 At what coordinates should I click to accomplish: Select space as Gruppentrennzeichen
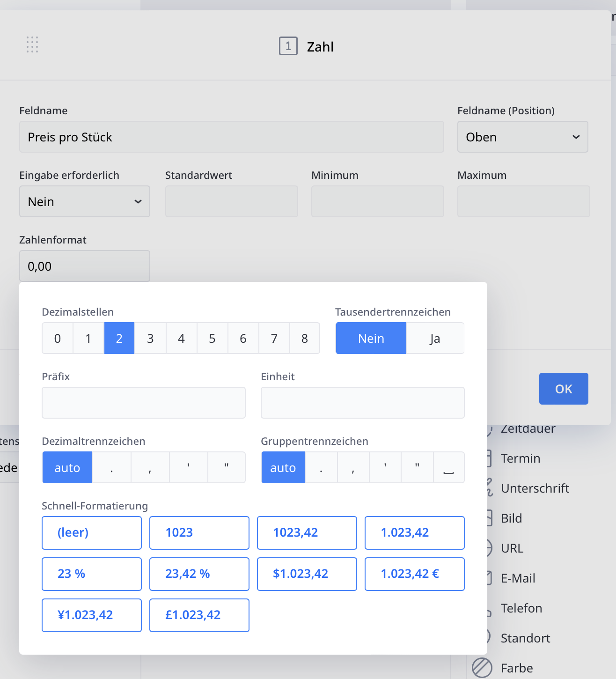448,467
